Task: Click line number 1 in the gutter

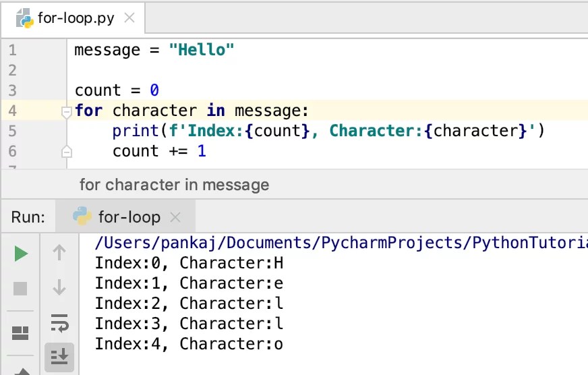Action: tap(12, 50)
